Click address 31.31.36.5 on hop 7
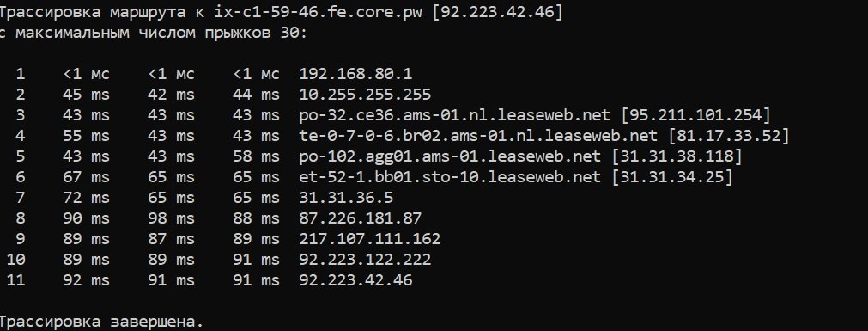The image size is (868, 331). point(346,198)
